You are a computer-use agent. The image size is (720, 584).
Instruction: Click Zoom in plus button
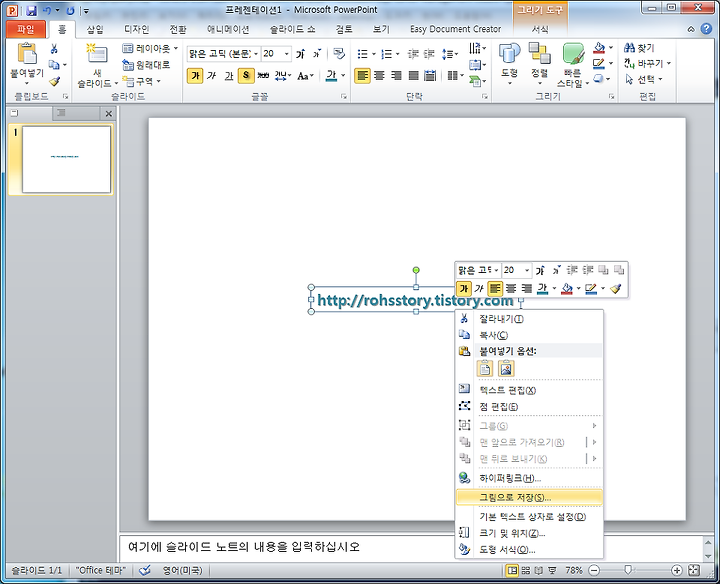pyautogui.click(x=676, y=570)
